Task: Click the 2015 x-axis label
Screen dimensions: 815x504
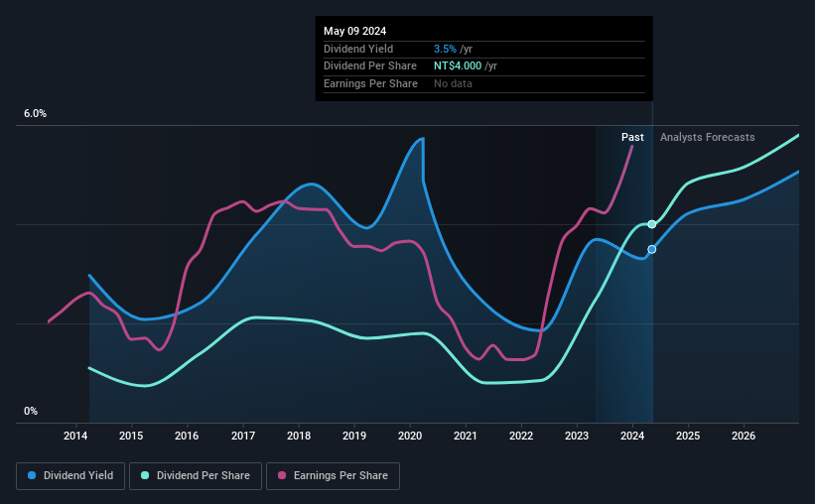Action: point(131,436)
